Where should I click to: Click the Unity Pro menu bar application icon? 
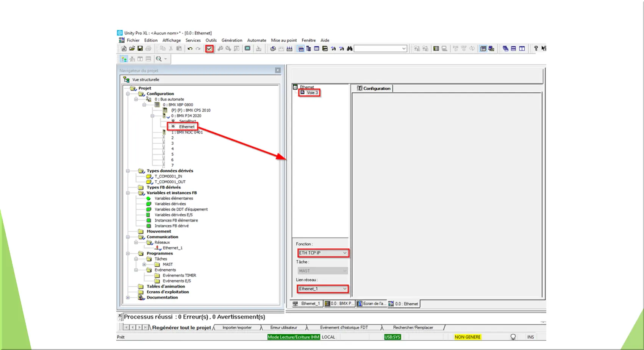pyautogui.click(x=122, y=40)
